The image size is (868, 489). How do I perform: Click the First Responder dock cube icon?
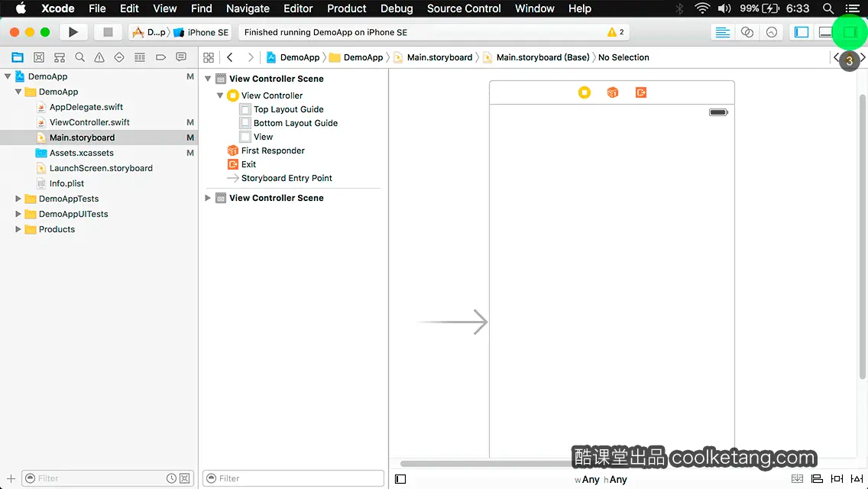point(612,92)
